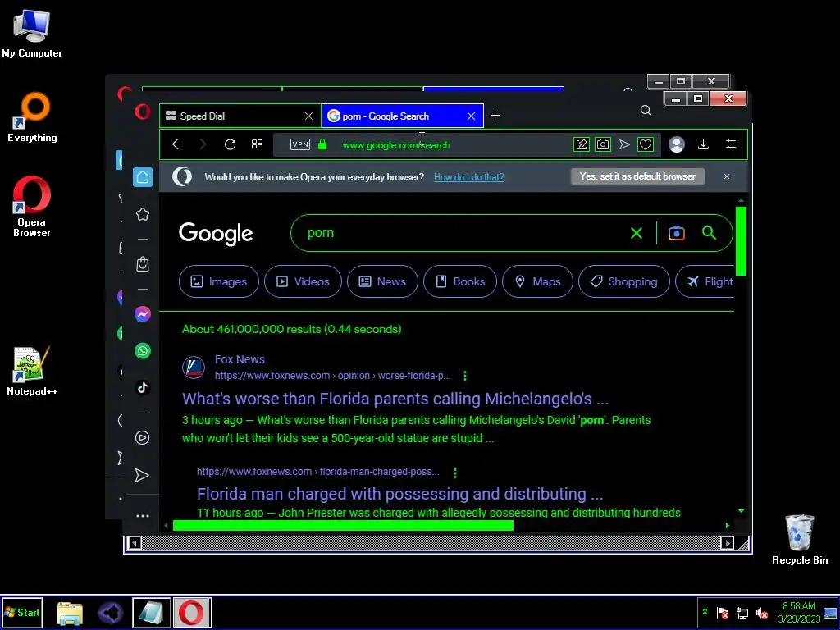Toggle the VPN badge in address bar
The image size is (840, 630).
click(x=300, y=144)
